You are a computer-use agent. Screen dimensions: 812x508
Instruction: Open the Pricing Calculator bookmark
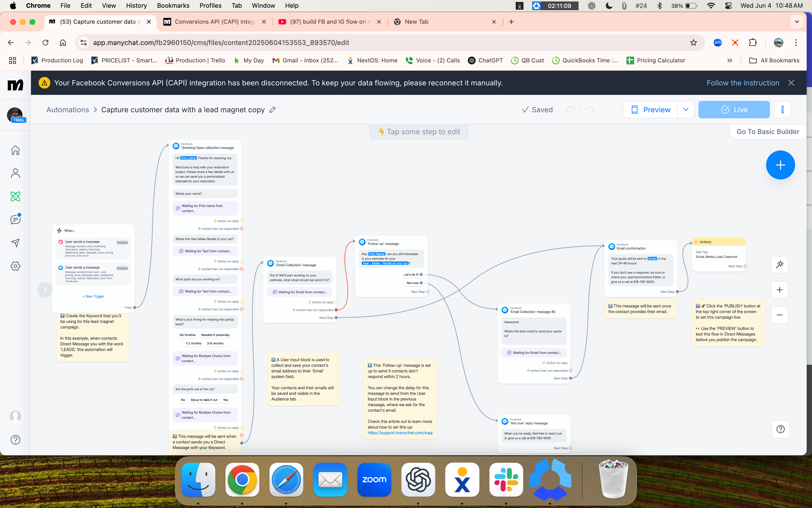click(656, 60)
